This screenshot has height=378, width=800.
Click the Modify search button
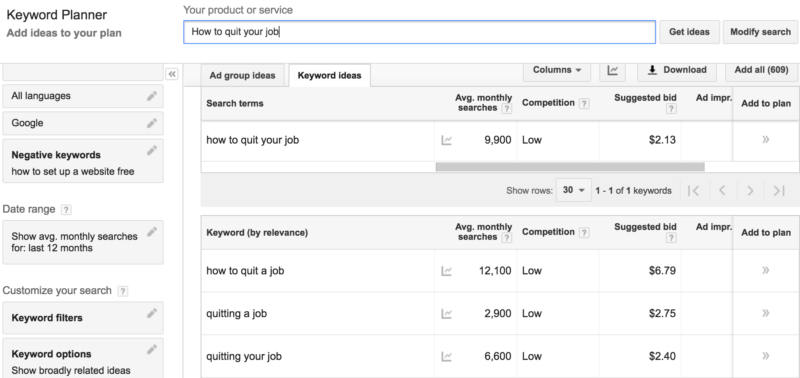(x=760, y=32)
